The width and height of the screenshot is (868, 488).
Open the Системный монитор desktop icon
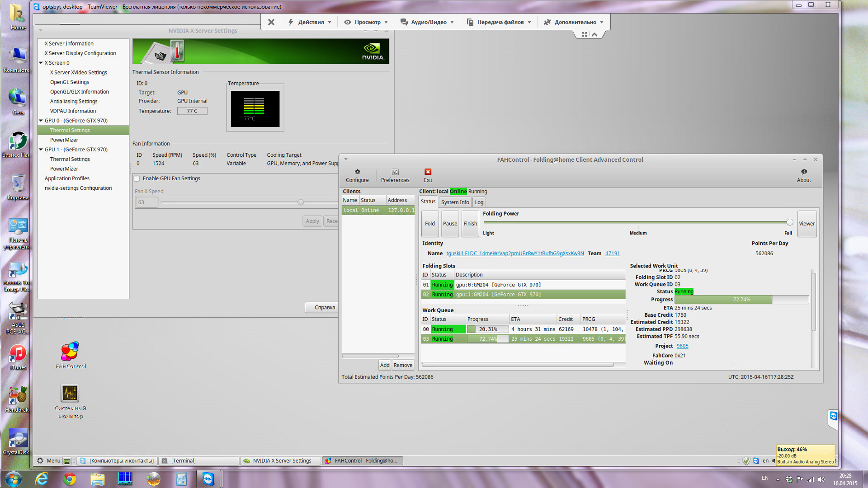(70, 394)
